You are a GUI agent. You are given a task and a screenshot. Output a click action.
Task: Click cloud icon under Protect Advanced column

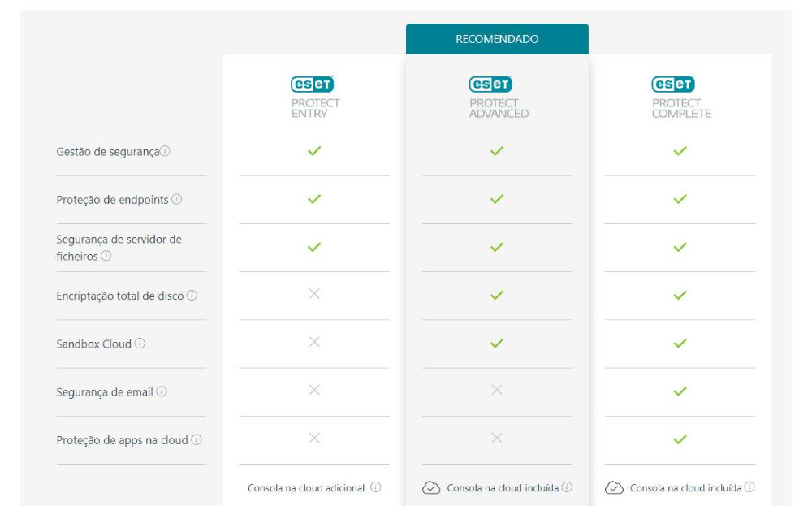point(431,487)
